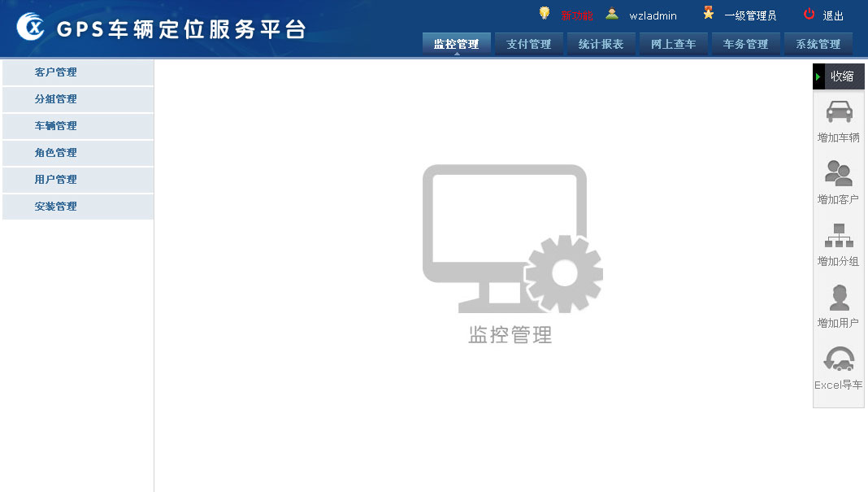Click the add group hierarchy icon

839,235
